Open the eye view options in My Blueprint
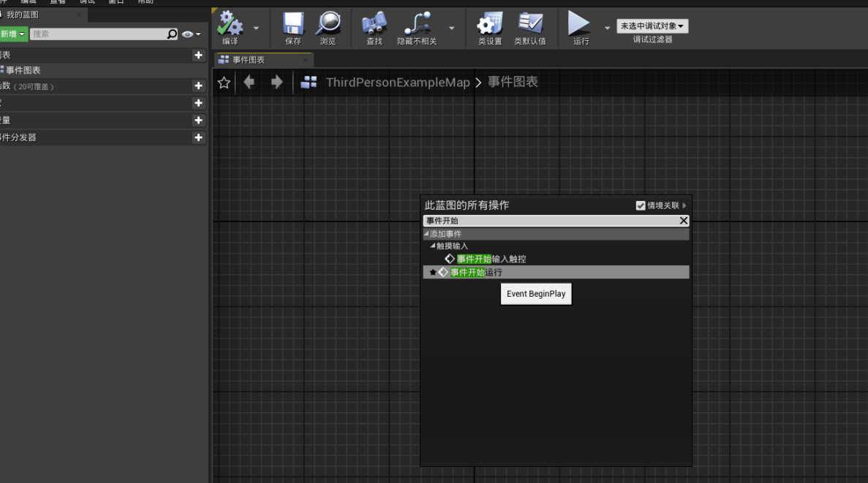The height and width of the screenshot is (483, 868). point(191,34)
